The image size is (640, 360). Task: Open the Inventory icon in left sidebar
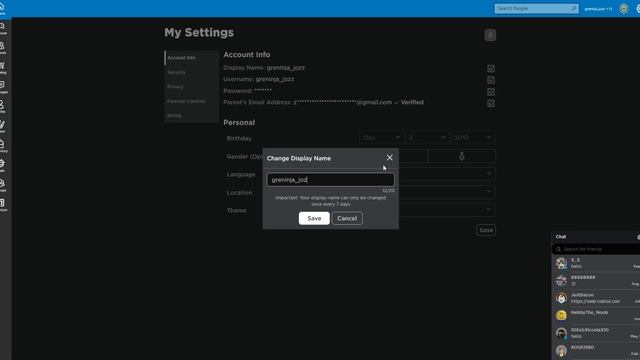click(x=2, y=145)
